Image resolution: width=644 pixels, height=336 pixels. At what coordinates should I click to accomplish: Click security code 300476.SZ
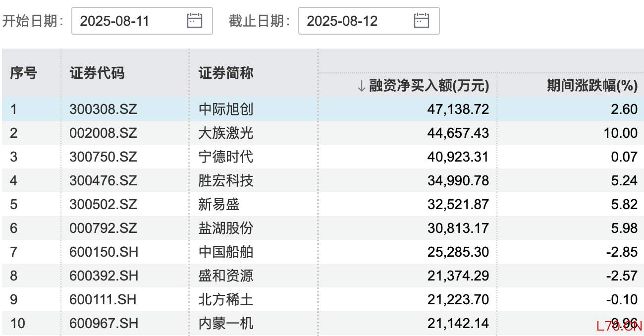[x=103, y=180]
